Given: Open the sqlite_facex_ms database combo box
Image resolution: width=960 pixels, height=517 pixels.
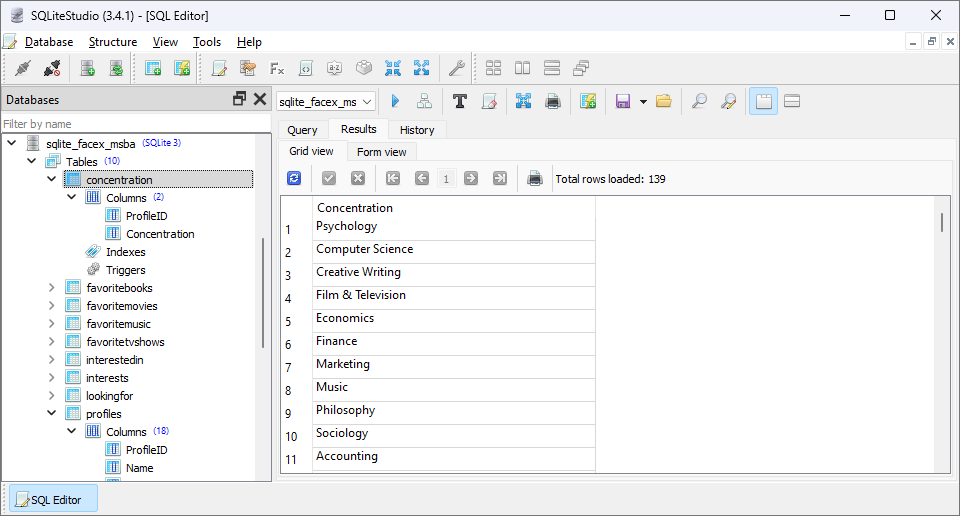Looking at the screenshot, I should pyautogui.click(x=326, y=102).
